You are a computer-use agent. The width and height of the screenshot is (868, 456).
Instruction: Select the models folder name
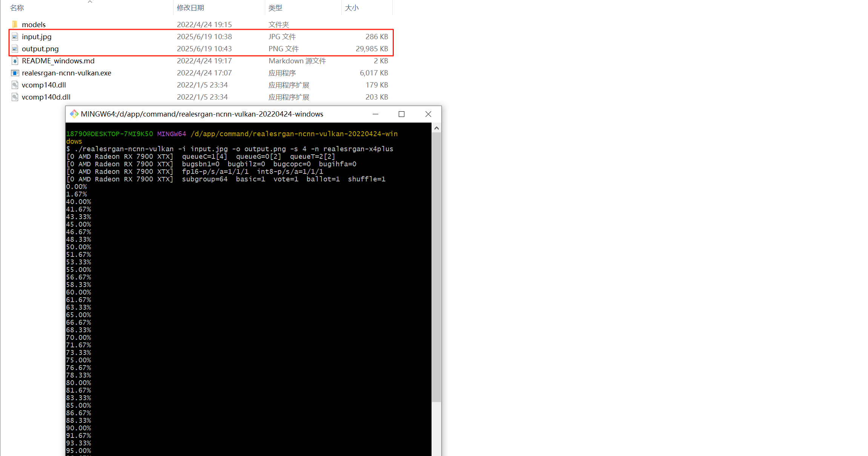34,25
